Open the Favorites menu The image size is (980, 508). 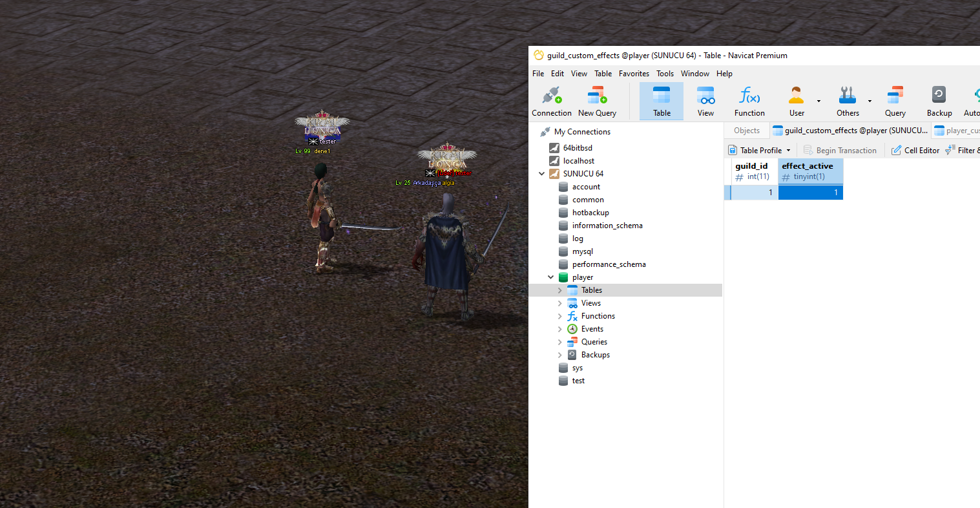coord(634,74)
